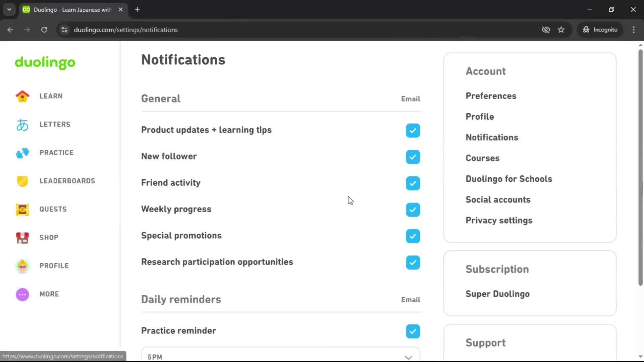Open the Shop via storefront icon
644x362 pixels.
[x=22, y=238]
